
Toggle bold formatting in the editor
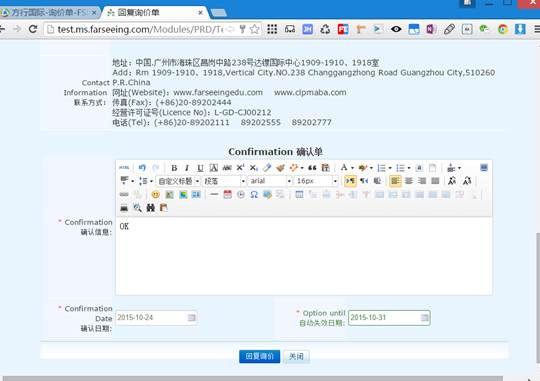click(174, 168)
